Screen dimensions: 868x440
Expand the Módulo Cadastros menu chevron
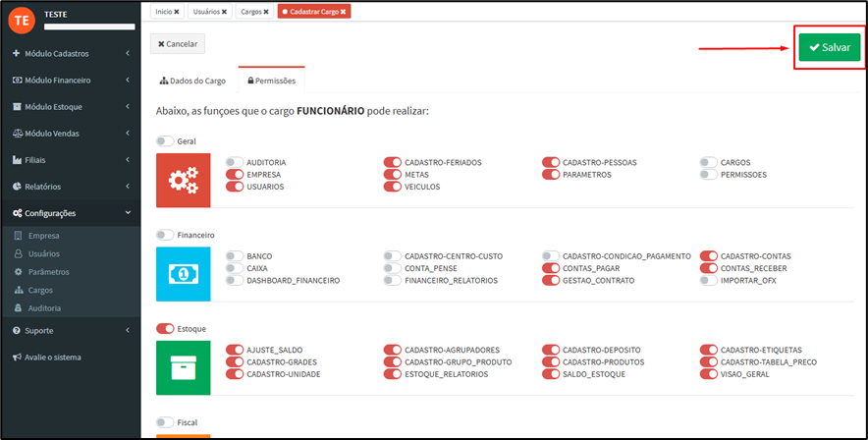point(128,53)
